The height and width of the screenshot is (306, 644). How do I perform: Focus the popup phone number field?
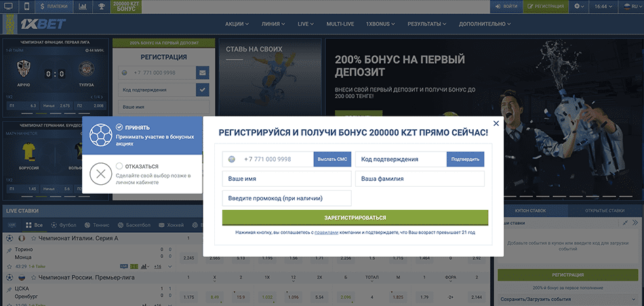(268, 159)
